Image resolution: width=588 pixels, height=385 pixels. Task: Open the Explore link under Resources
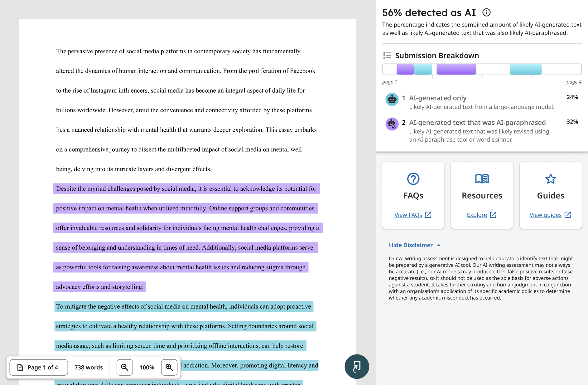pos(481,215)
